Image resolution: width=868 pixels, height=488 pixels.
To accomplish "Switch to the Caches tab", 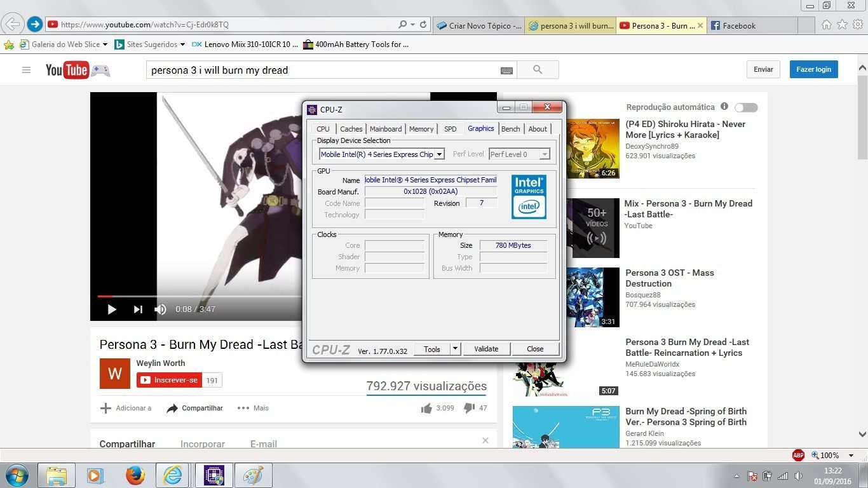I will click(x=351, y=129).
